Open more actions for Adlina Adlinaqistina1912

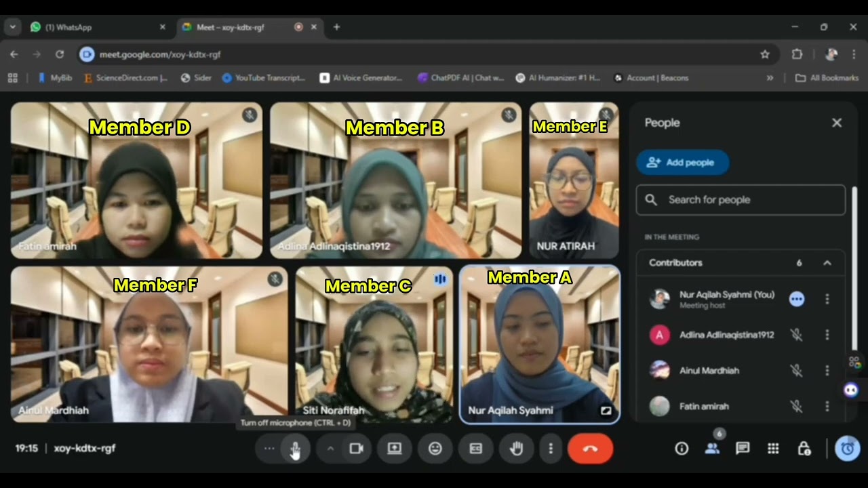pyautogui.click(x=827, y=335)
